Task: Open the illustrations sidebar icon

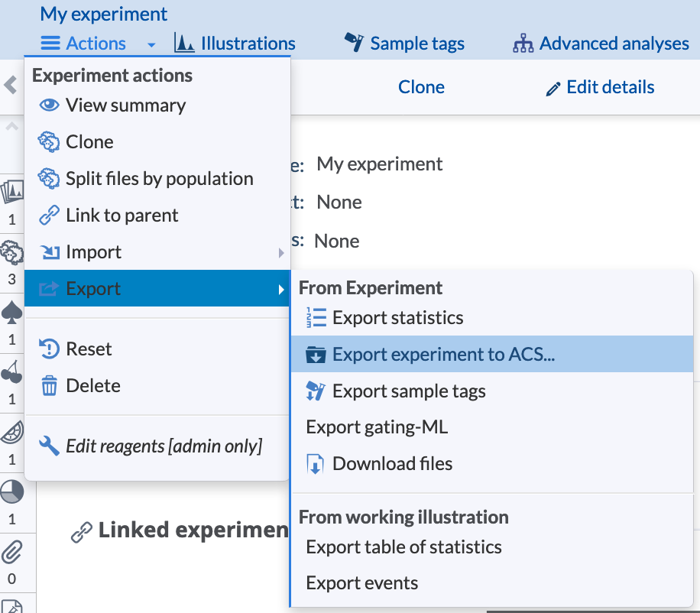Action: (x=12, y=193)
